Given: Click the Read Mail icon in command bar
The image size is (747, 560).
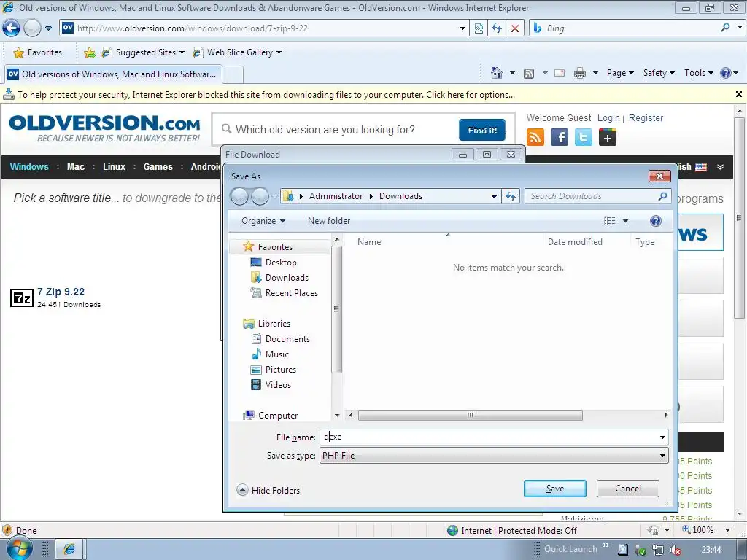Looking at the screenshot, I should pos(560,73).
